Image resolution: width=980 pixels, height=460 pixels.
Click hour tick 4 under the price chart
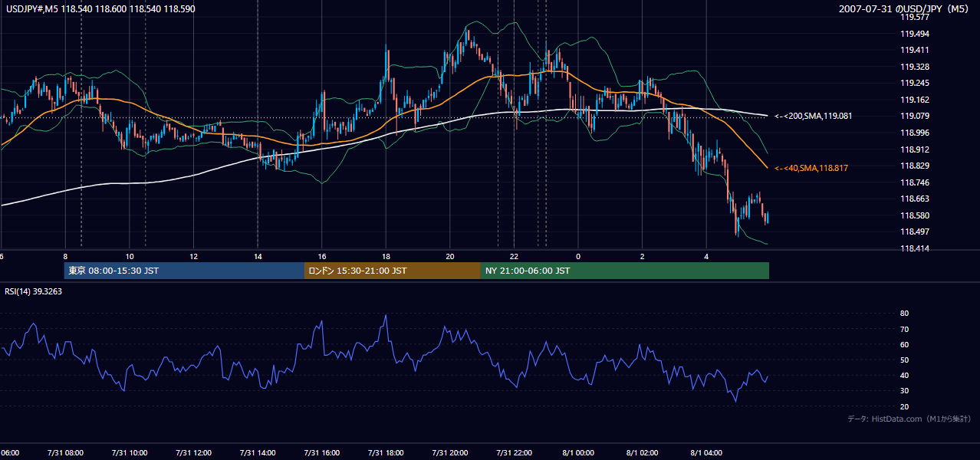pos(706,256)
